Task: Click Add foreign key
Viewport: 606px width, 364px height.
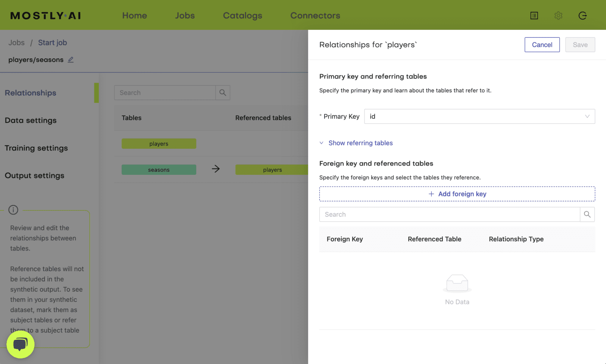Action: 457,194
